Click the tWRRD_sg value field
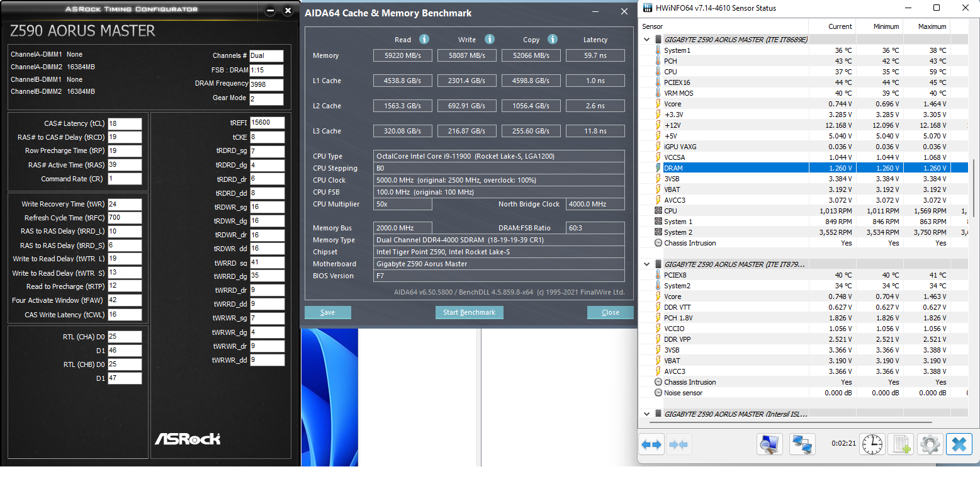Viewport: 980px width, 491px height. pyautogui.click(x=267, y=262)
